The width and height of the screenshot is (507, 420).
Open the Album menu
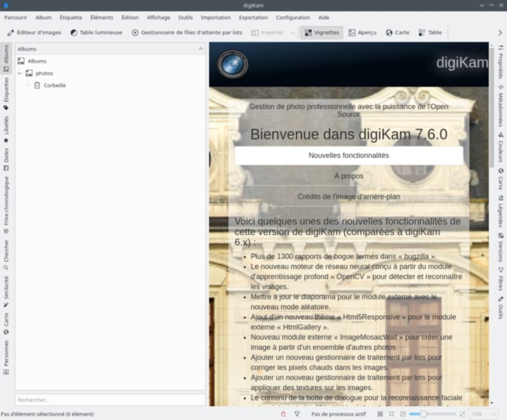(x=44, y=17)
